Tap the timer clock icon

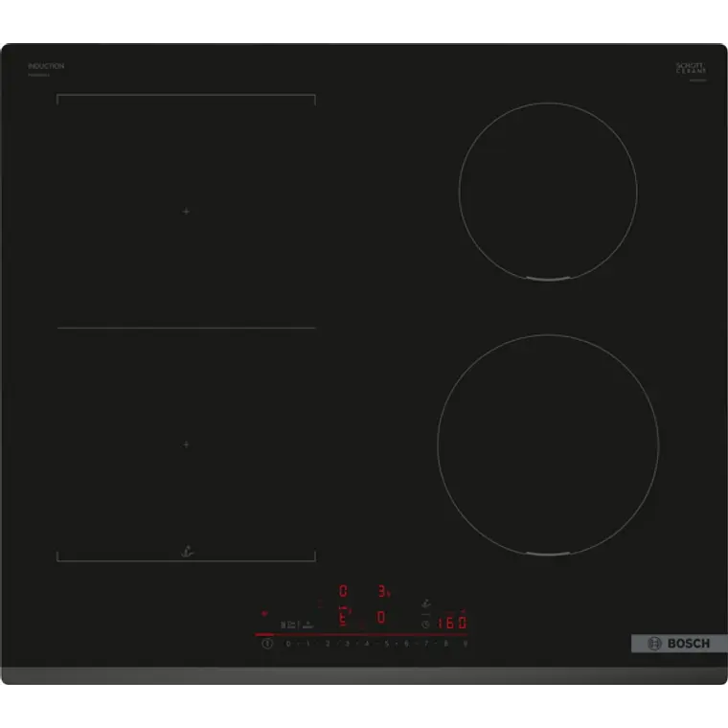(425, 624)
